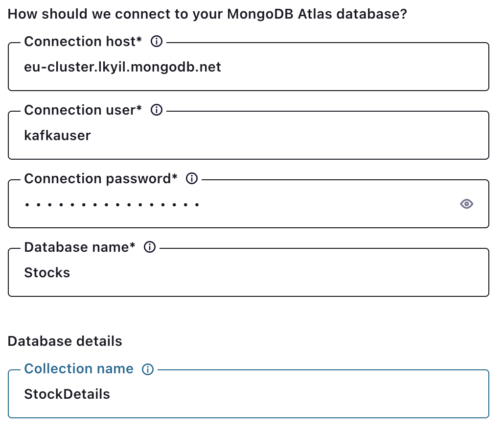Click the 'Connection user*' field label

(83, 110)
